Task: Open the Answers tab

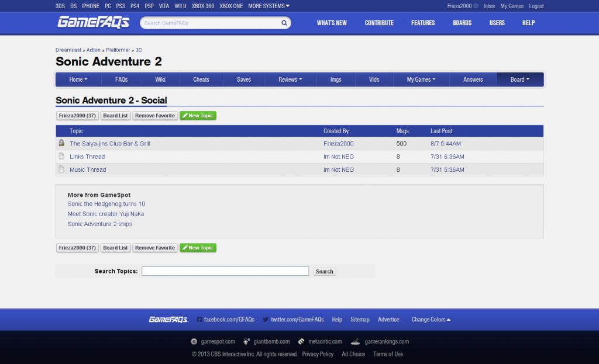Action: pyautogui.click(x=473, y=79)
